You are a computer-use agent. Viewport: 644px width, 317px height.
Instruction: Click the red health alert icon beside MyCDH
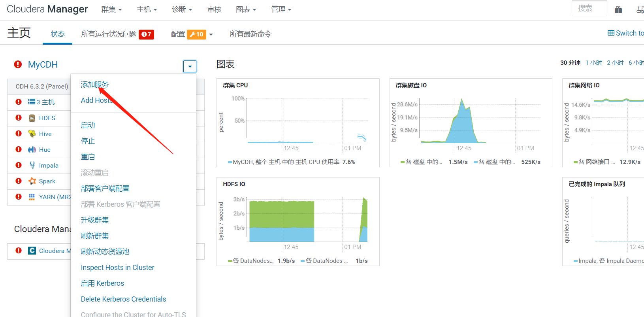(18, 64)
